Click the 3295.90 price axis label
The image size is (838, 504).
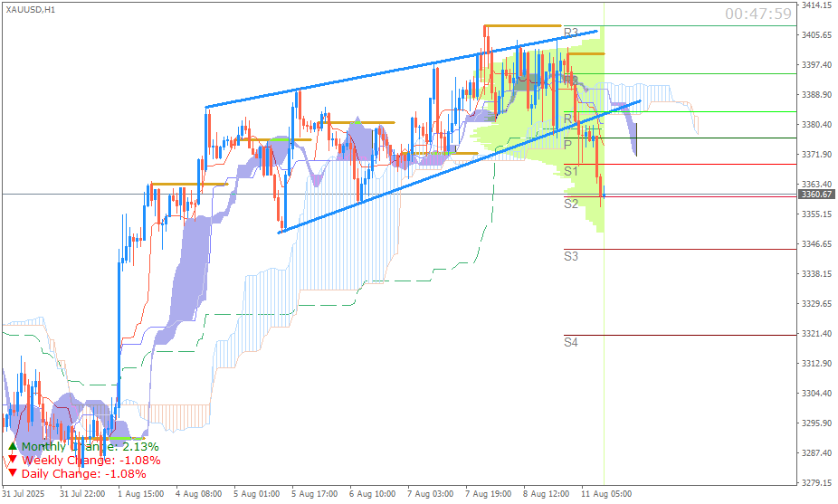tap(816, 423)
